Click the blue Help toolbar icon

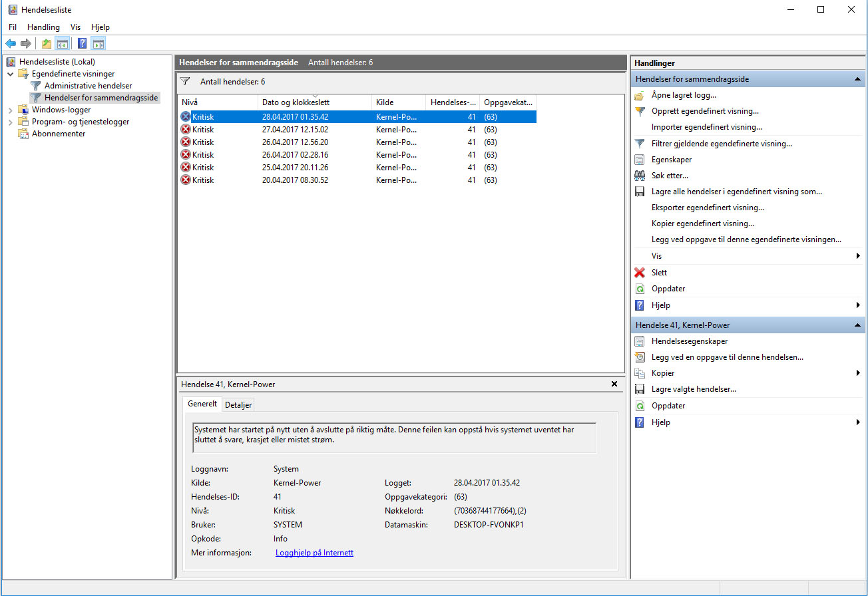pyautogui.click(x=82, y=44)
